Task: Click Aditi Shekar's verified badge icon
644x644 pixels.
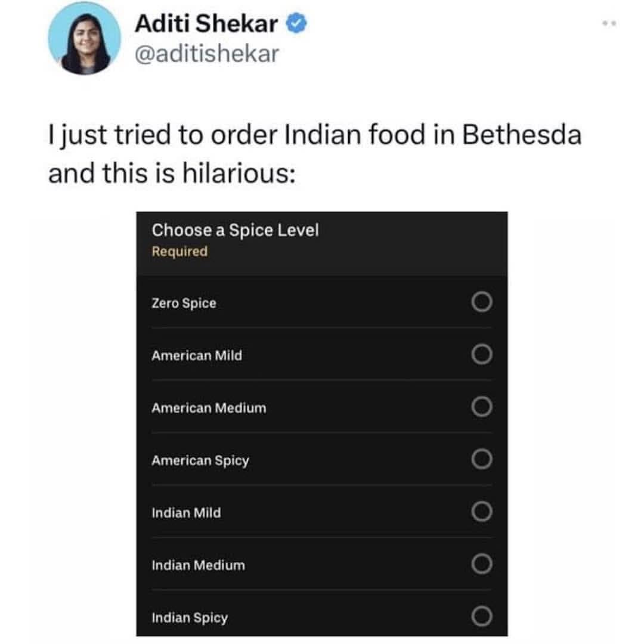Action: coord(296,24)
